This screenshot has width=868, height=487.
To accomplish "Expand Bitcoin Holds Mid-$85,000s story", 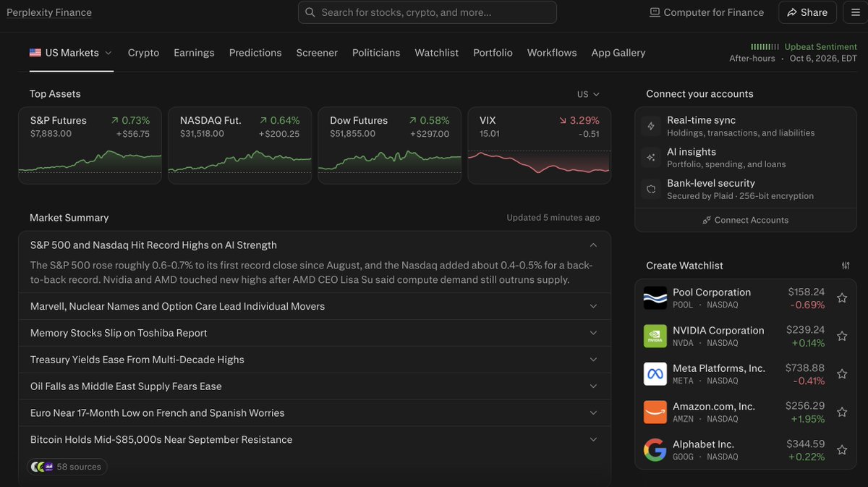I will pyautogui.click(x=315, y=440).
